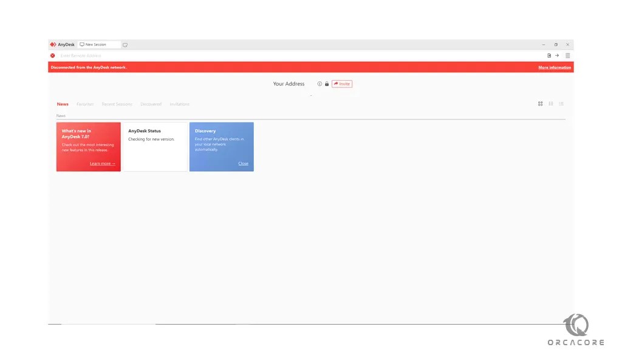The height and width of the screenshot is (364, 622).
Task: Open the New Session tab dropdown
Action: point(98,44)
